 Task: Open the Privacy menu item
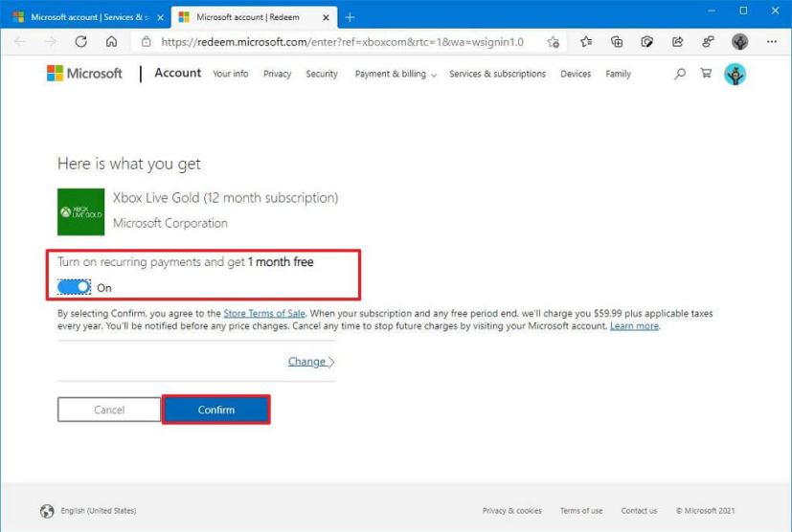click(x=278, y=74)
